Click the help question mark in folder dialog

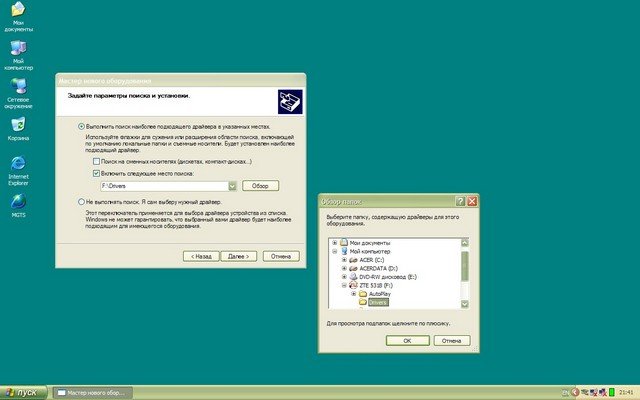[458, 201]
